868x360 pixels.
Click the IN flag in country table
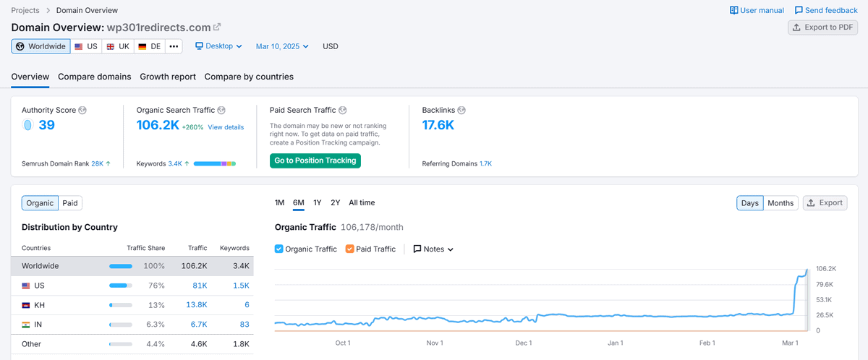[27, 325]
